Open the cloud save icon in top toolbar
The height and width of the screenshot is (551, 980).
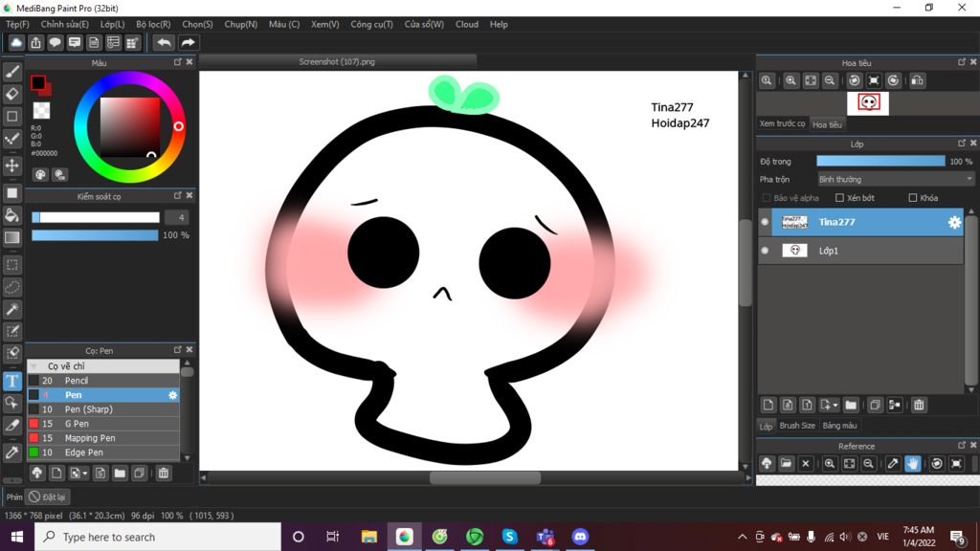tap(16, 42)
